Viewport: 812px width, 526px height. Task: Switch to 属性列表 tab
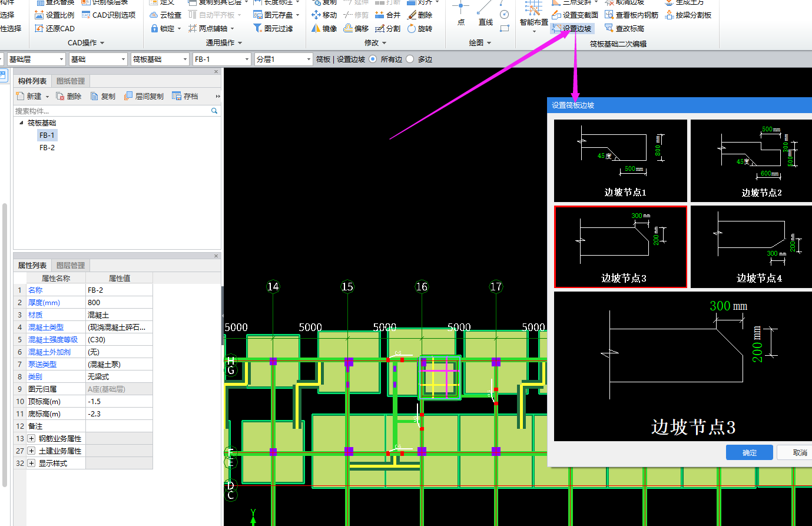pyautogui.click(x=32, y=266)
